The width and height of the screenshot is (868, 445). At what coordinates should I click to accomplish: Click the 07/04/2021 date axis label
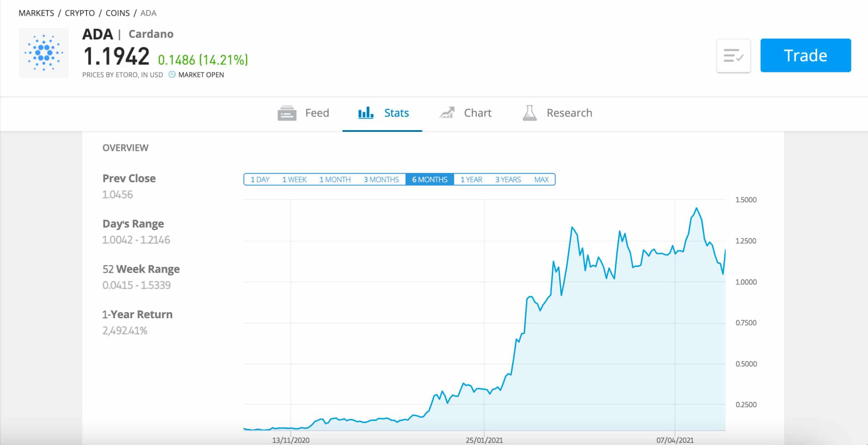pos(675,440)
